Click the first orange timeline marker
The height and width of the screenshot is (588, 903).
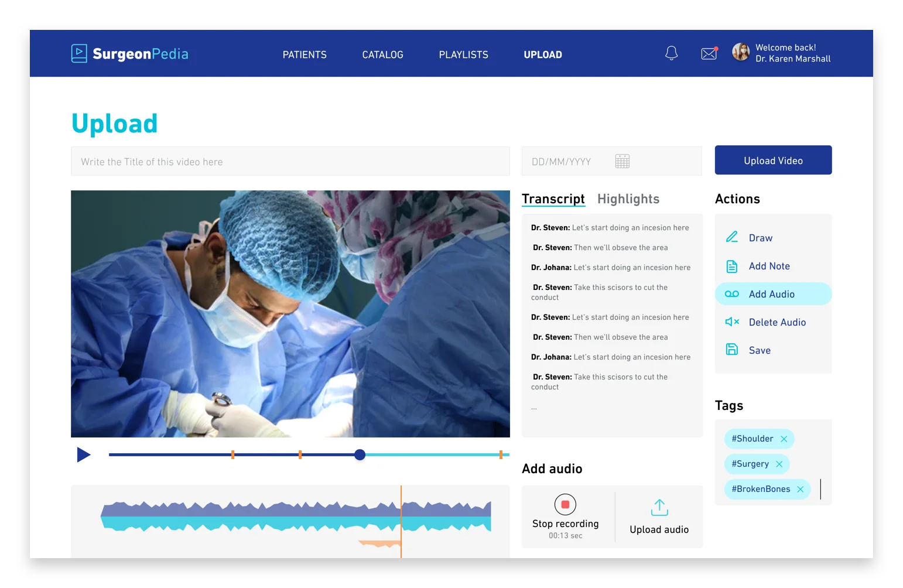point(233,454)
